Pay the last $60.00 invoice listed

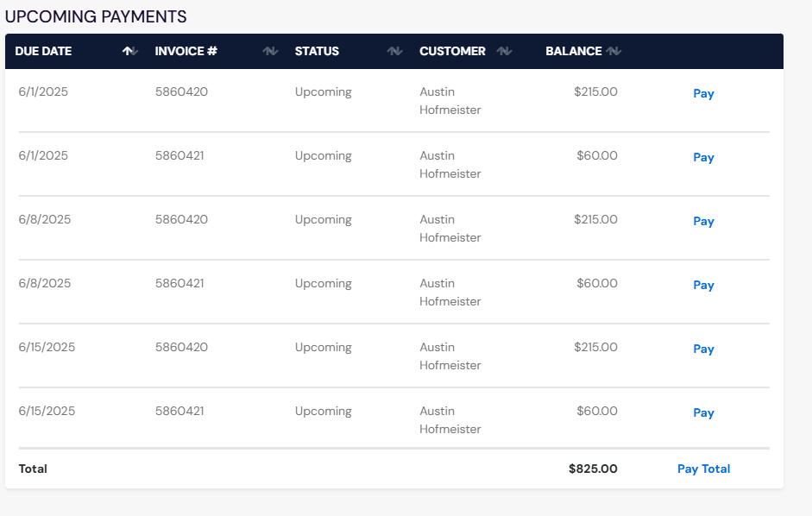[703, 412]
